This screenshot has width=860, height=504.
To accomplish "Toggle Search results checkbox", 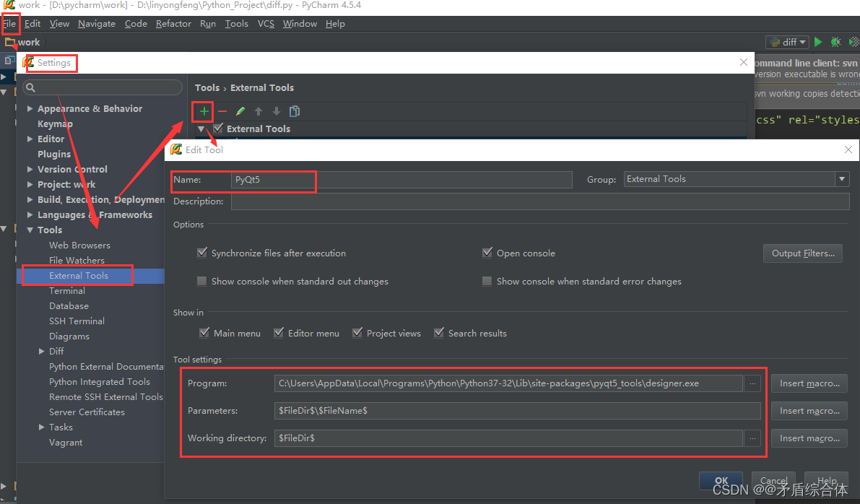I will tap(439, 332).
